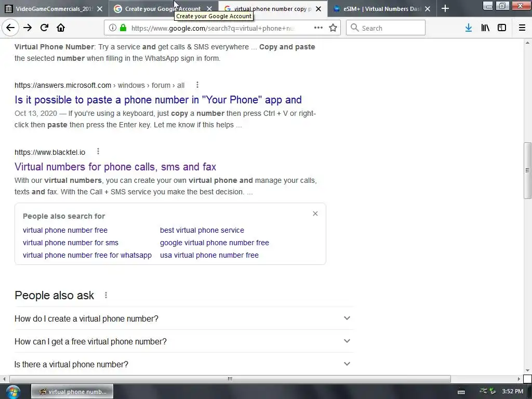Screen dimensions: 532x399
Task: Show the on-screen keyboard tray icon
Action: coord(461,392)
